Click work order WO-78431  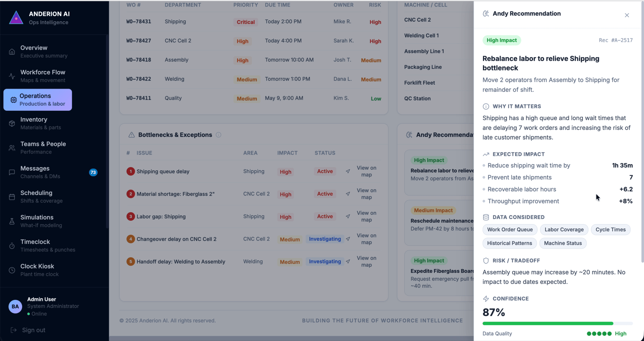(x=139, y=21)
